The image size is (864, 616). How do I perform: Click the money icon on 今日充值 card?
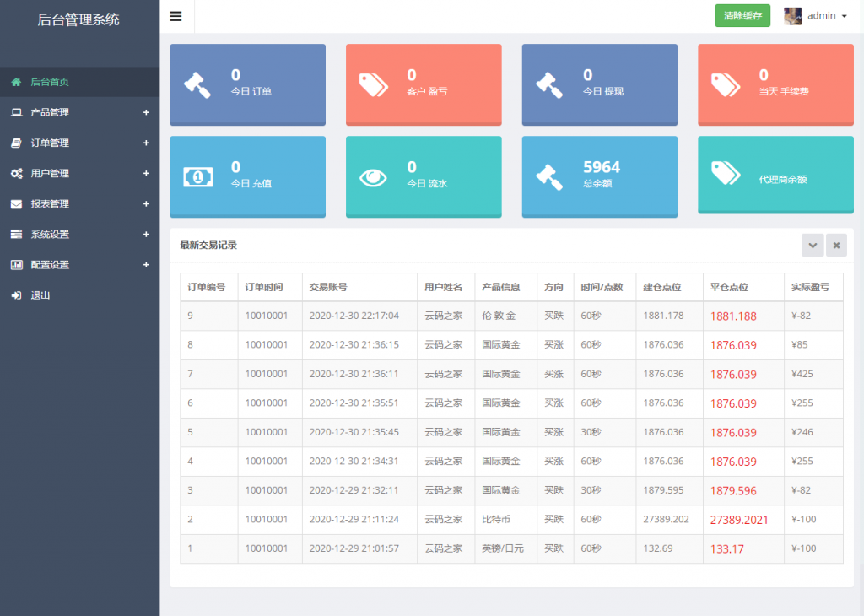(197, 176)
